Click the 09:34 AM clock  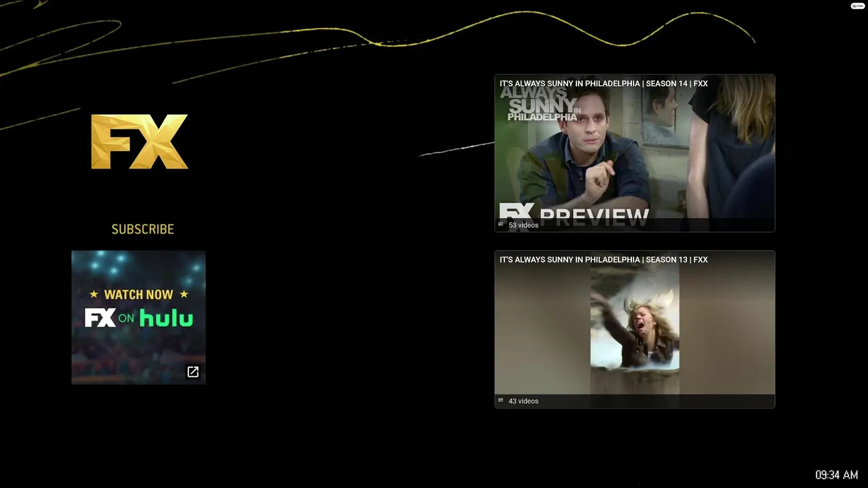pyautogui.click(x=837, y=475)
